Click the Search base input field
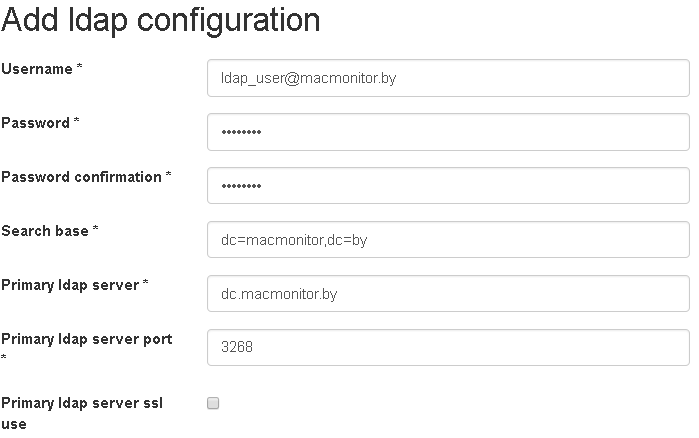 pyautogui.click(x=447, y=240)
